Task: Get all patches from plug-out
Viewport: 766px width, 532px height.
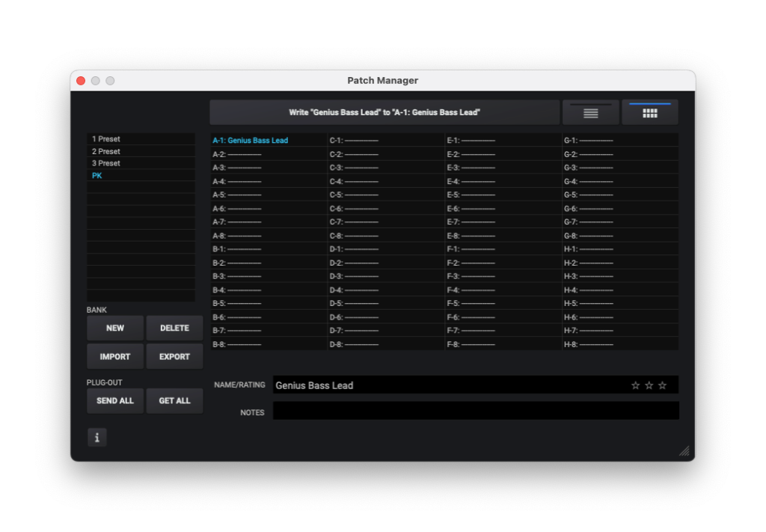Action: point(174,400)
